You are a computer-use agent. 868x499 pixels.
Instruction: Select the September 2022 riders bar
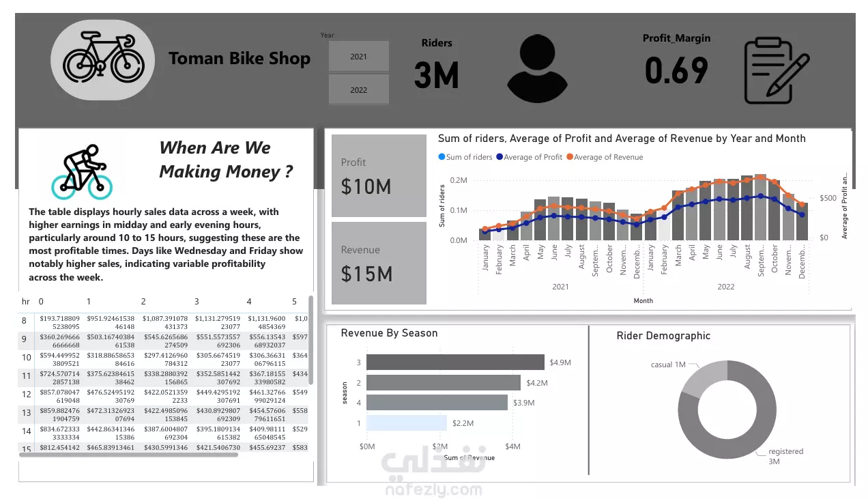coord(760,208)
